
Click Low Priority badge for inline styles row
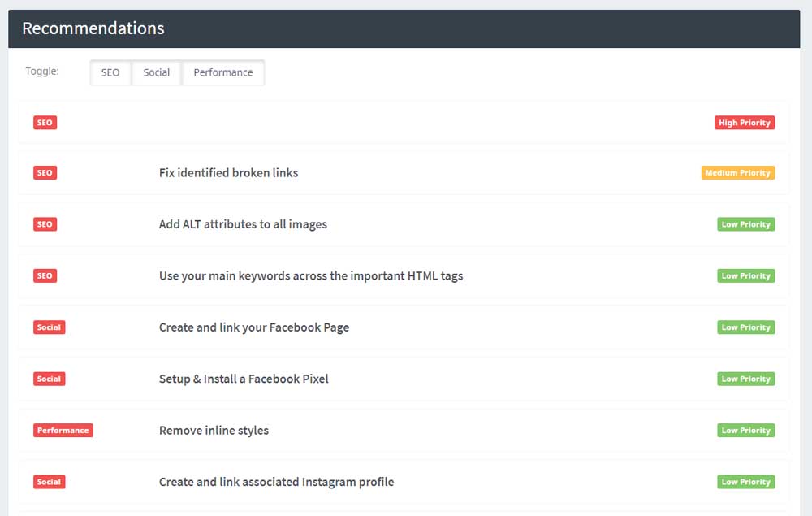tap(746, 431)
